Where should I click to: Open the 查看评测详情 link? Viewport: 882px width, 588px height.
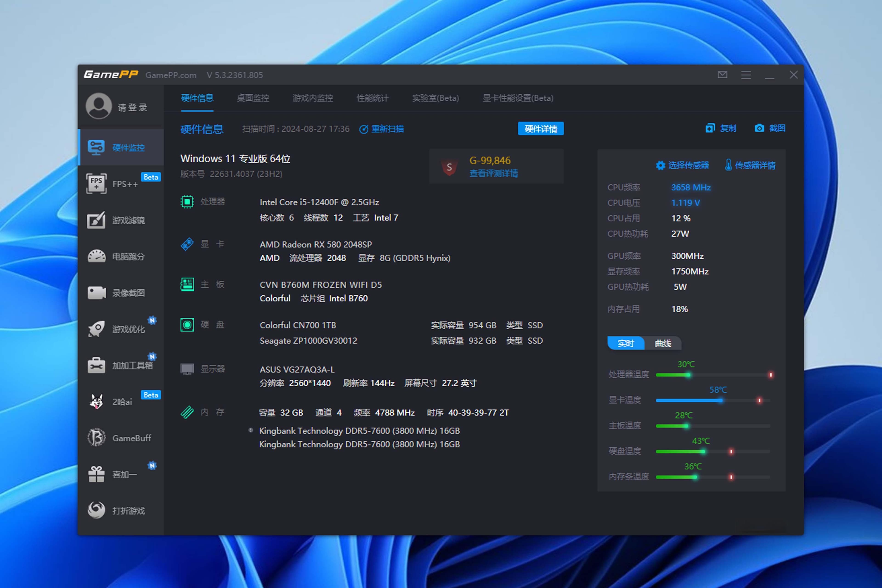494,173
